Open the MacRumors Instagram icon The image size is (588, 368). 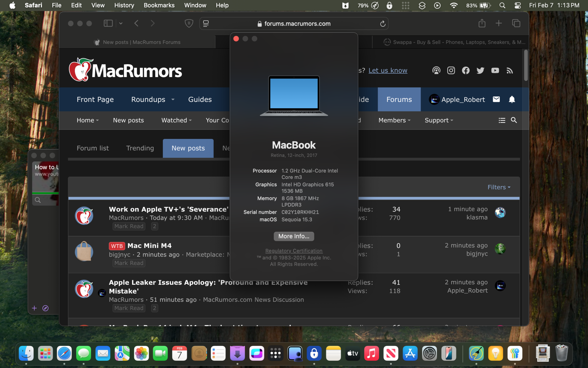[451, 70]
